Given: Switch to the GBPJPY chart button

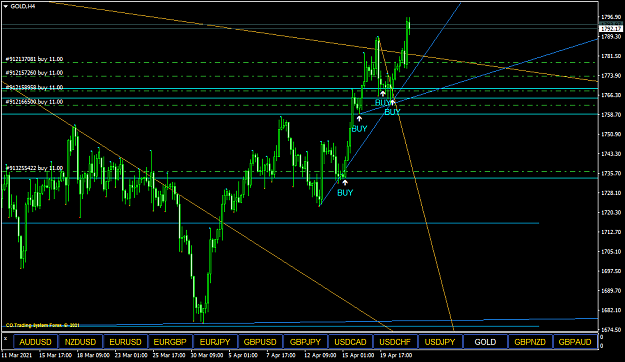Looking at the screenshot, I should (305, 342).
